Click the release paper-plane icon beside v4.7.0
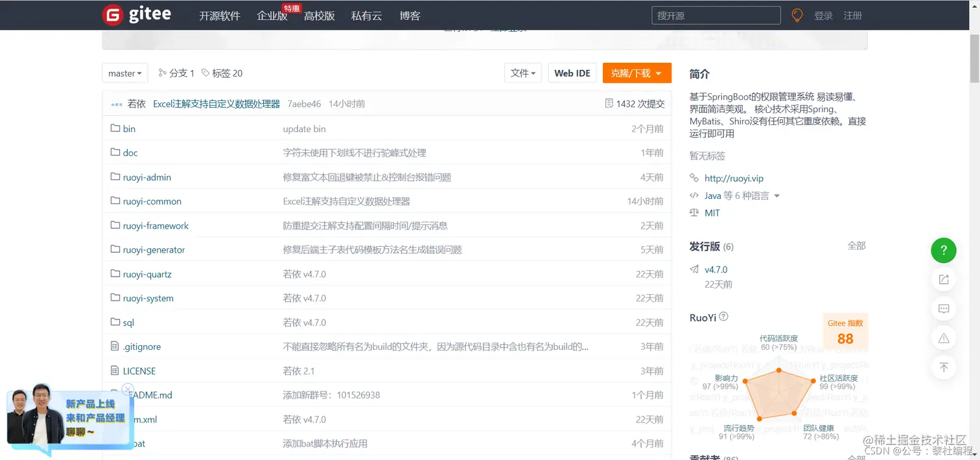 click(x=694, y=270)
